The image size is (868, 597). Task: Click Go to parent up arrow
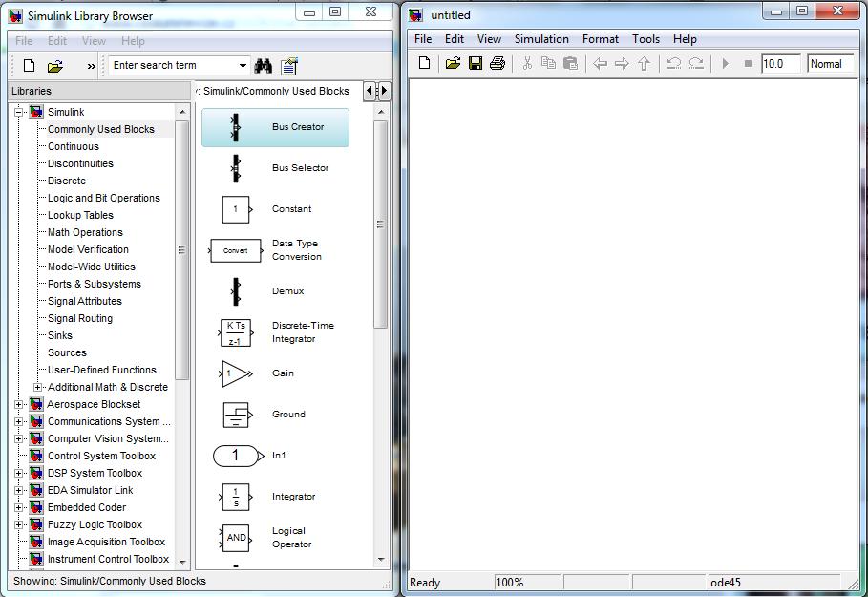point(644,64)
